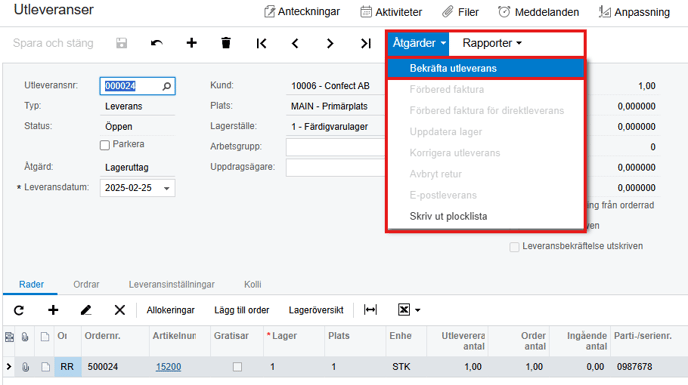688x385 pixels.
Task: Toggle Leveransbekräftelse utskriven checkbox
Action: (x=514, y=247)
